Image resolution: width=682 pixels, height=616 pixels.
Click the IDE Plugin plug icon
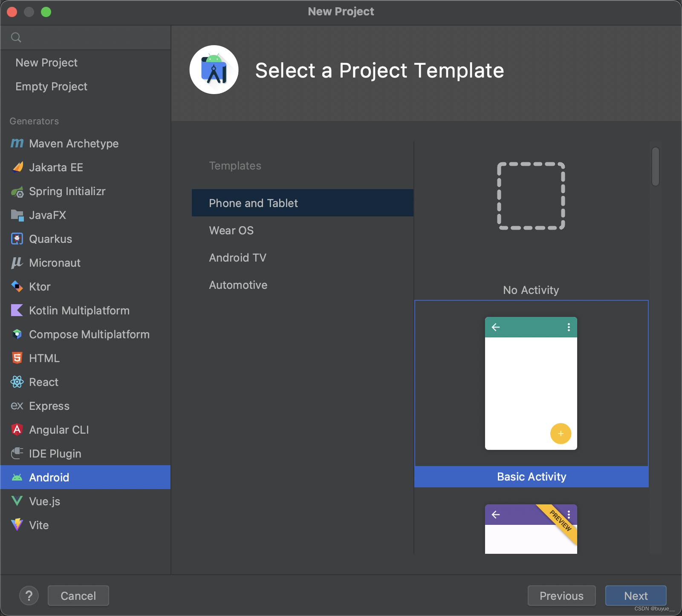pos(17,453)
